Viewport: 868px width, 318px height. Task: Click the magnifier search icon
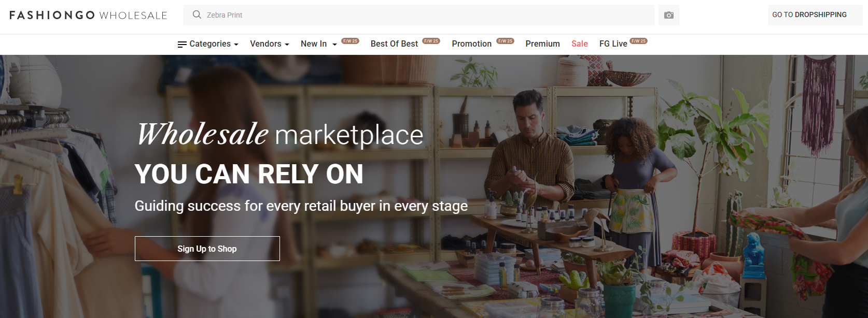[197, 15]
